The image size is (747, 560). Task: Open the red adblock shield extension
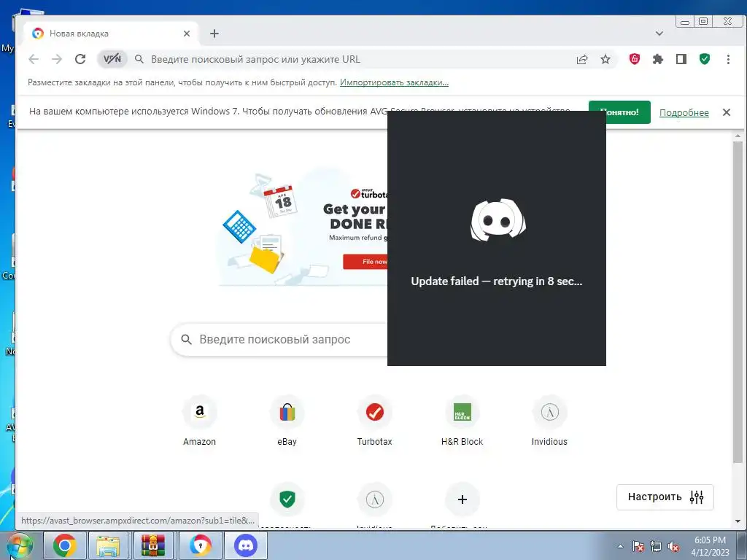634,58
